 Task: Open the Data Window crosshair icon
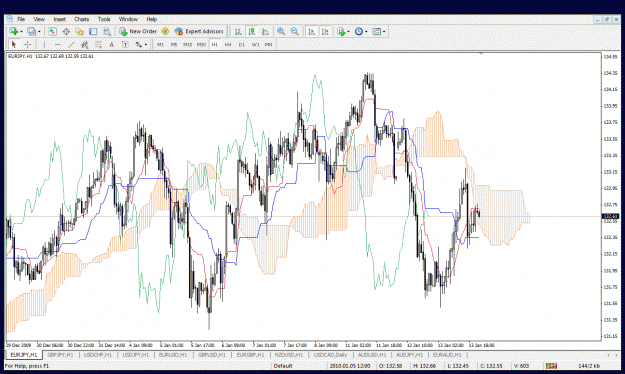tap(66, 31)
